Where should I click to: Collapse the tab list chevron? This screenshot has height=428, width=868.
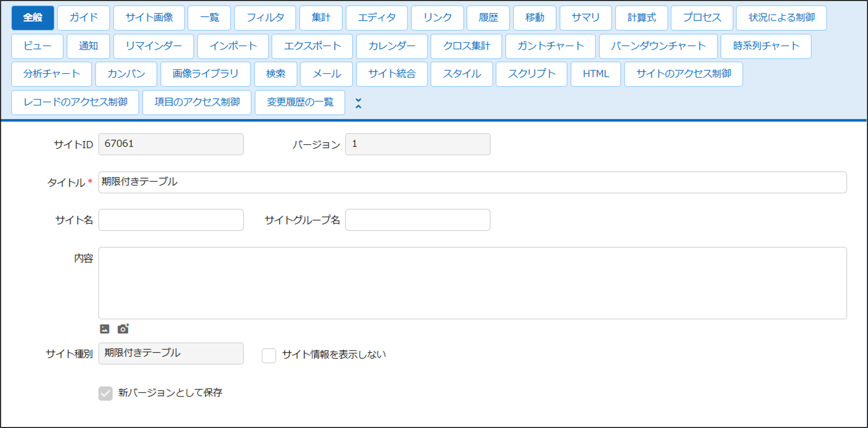pos(358,103)
